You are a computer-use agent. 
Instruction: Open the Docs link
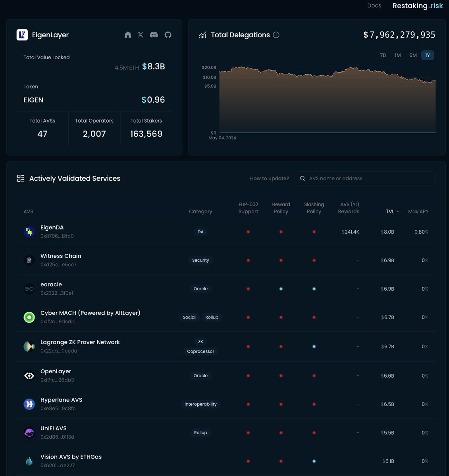click(x=374, y=6)
